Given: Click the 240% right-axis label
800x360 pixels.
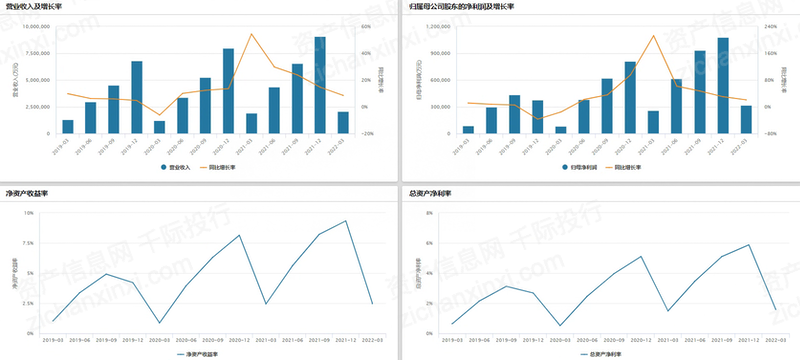Looking at the screenshot, I should click(771, 27).
